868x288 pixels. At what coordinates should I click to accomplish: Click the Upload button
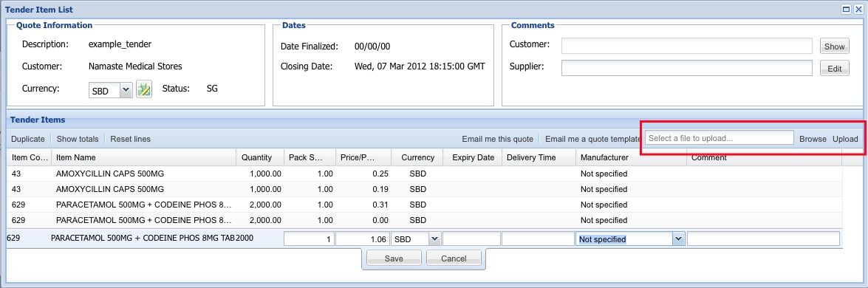tap(845, 139)
